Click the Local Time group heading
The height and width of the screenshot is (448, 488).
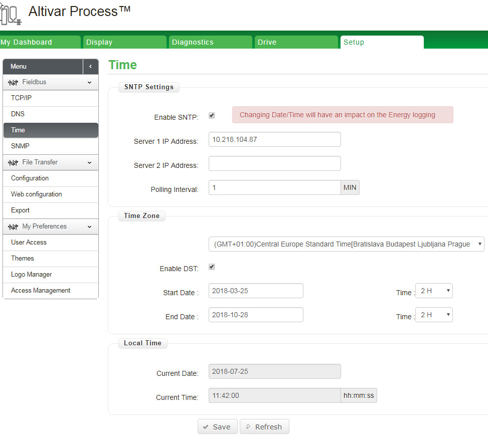[142, 343]
